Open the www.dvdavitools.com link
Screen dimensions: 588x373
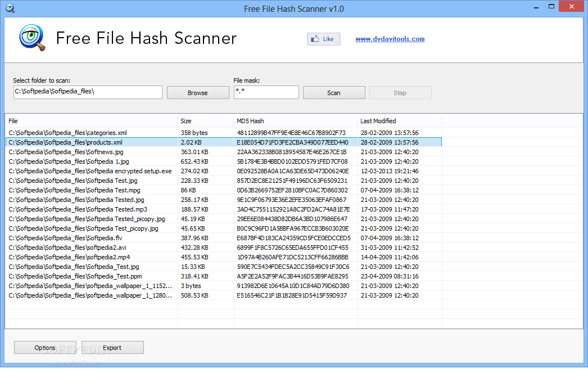click(x=390, y=39)
